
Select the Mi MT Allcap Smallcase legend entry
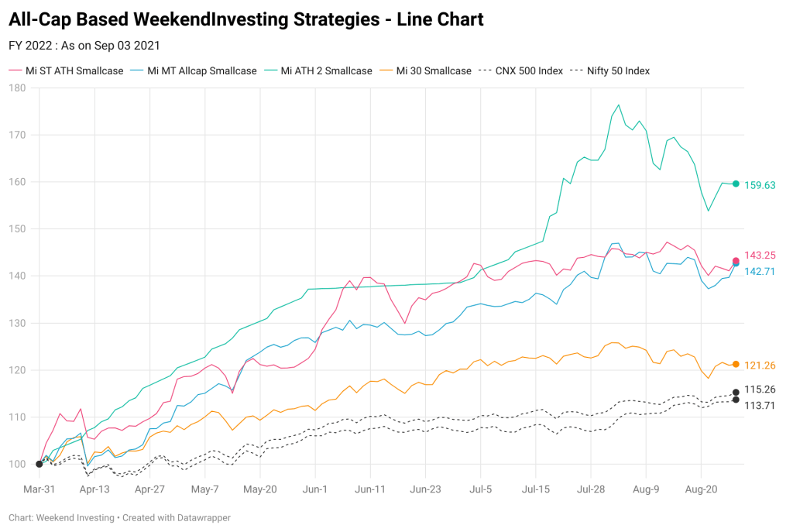(194, 70)
